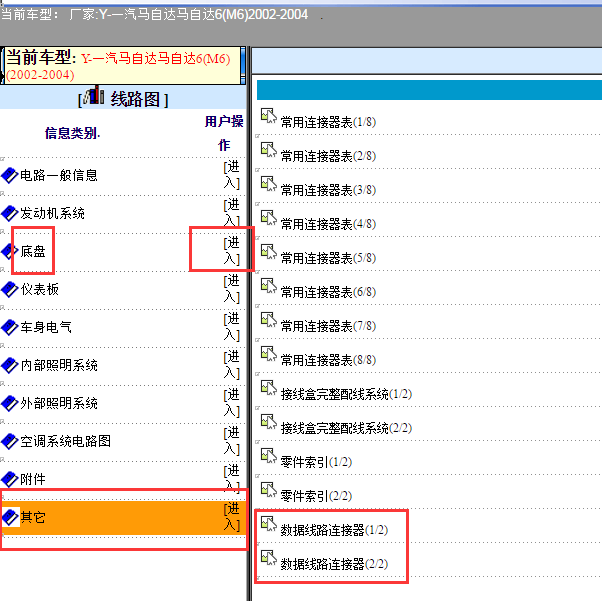The image size is (602, 601).
Task: Open 常用连接器表(8/8) diagram
Action: pyautogui.click(x=328, y=360)
